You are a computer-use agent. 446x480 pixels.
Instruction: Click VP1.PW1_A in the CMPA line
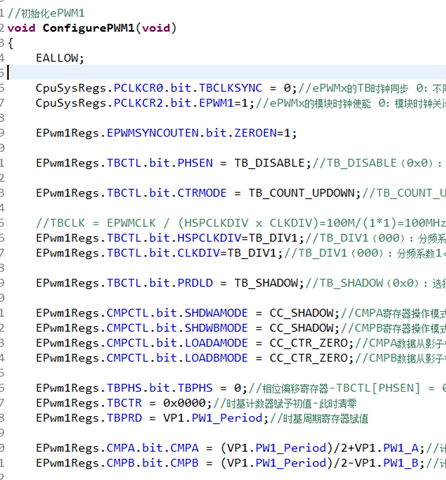(386, 448)
